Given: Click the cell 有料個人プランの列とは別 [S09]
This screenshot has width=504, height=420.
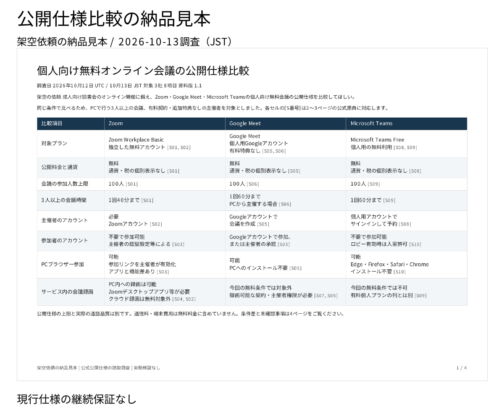Looking at the screenshot, I should pos(407,292).
